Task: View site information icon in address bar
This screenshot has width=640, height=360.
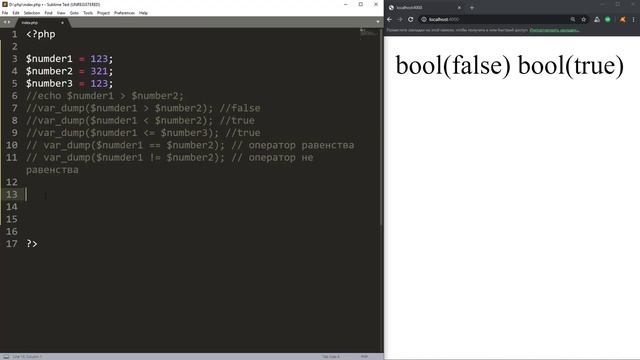Action: click(x=424, y=19)
